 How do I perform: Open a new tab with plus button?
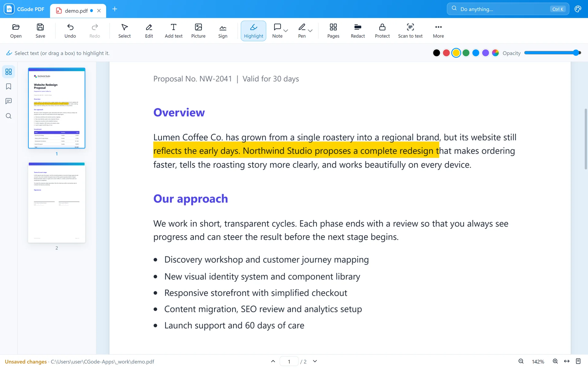[x=115, y=9]
